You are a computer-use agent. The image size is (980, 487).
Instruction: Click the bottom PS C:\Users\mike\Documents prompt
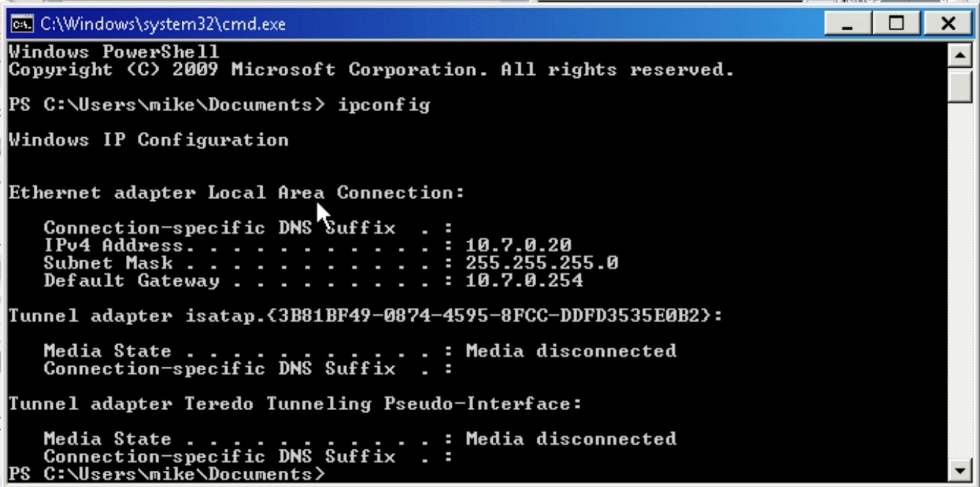pos(167,474)
